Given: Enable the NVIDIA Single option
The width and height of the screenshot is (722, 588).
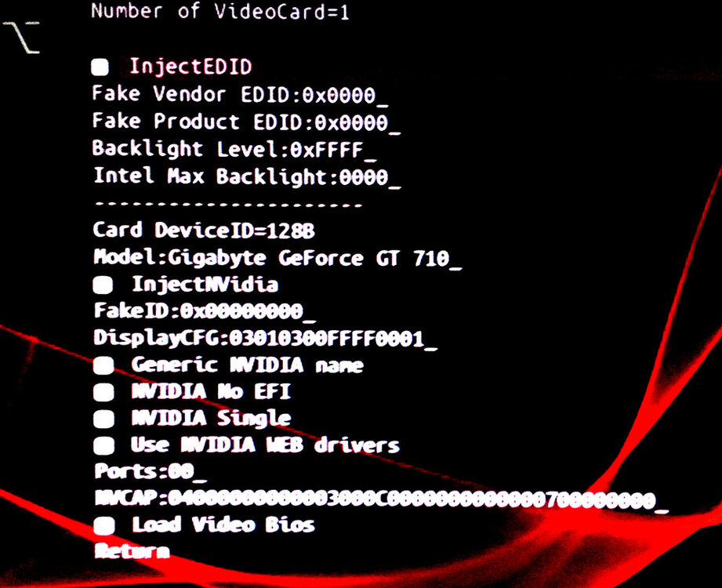Looking at the screenshot, I should coord(103,419).
